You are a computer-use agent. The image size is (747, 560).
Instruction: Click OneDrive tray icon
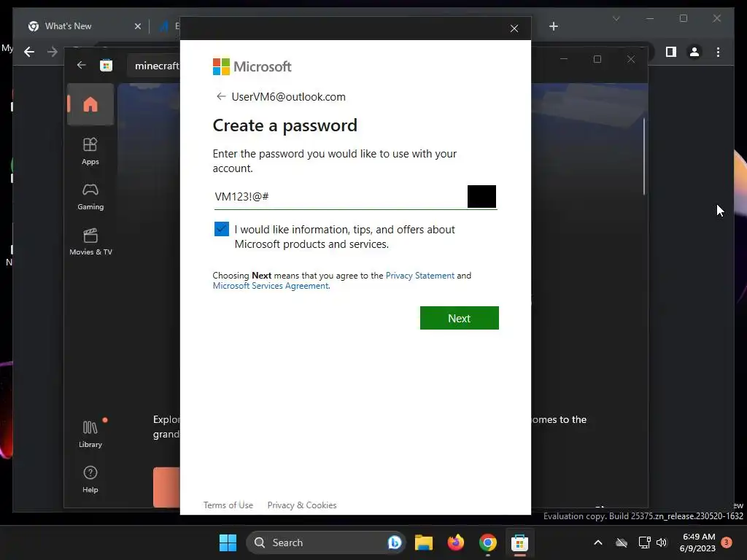click(622, 542)
